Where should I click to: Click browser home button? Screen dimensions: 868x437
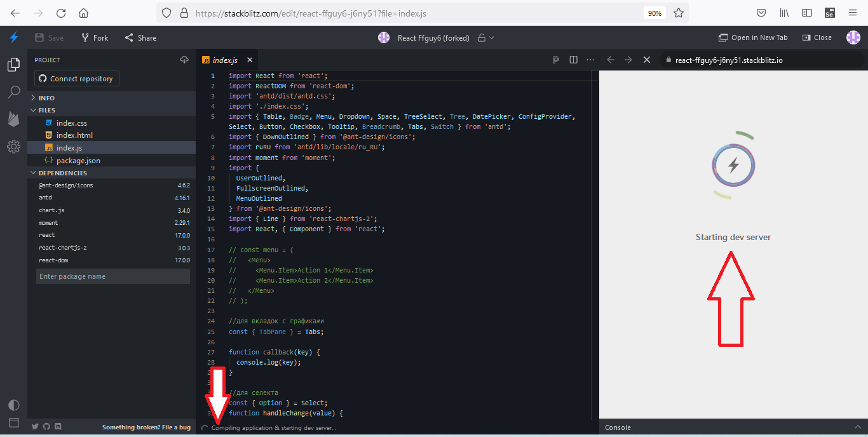click(83, 13)
